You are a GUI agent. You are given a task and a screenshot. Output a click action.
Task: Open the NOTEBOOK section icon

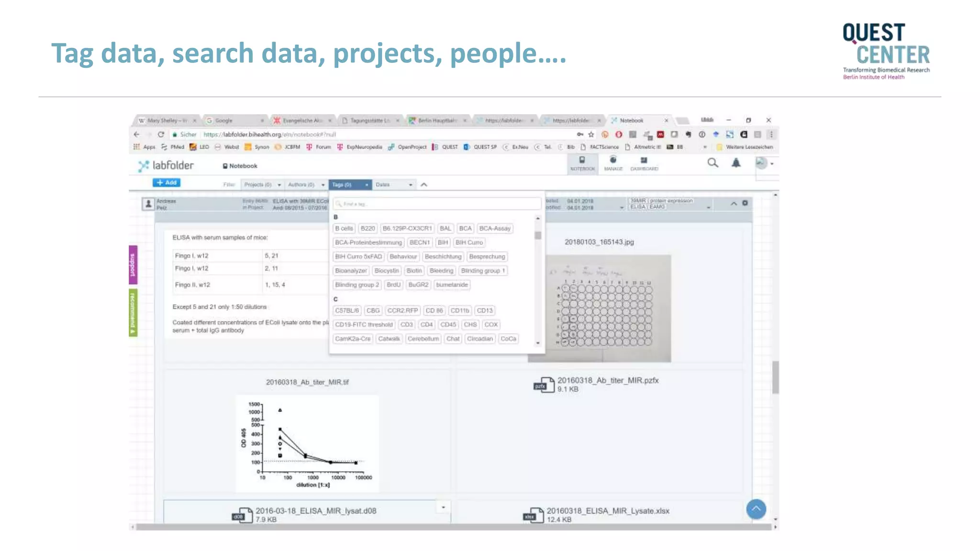582,163
